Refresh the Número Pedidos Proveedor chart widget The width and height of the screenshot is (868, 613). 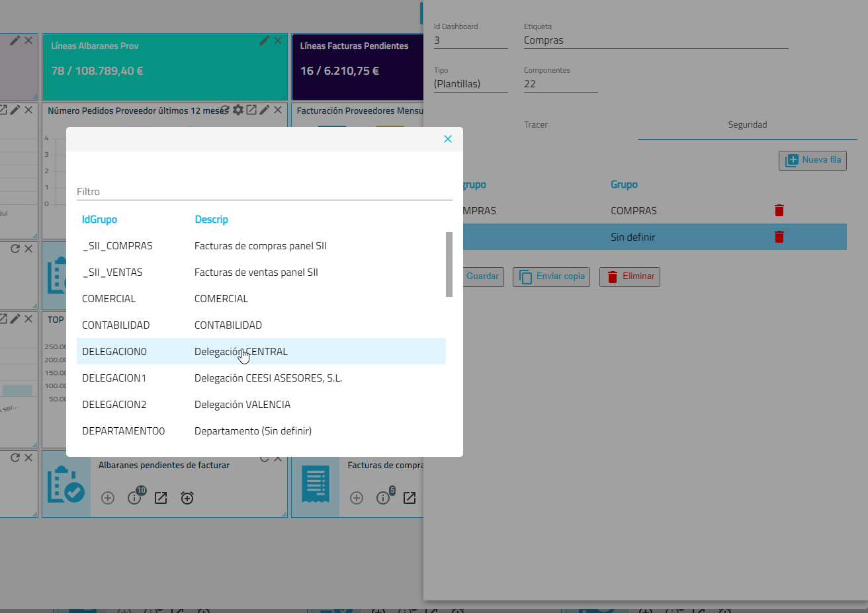pyautogui.click(x=226, y=110)
